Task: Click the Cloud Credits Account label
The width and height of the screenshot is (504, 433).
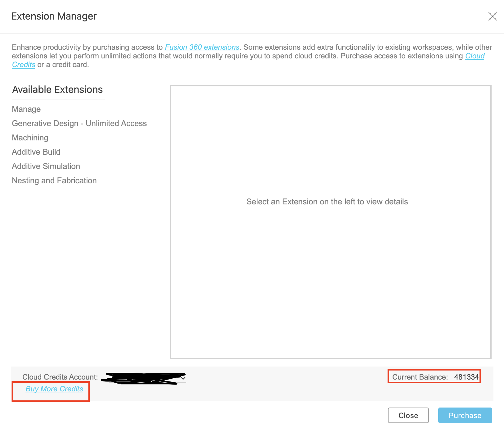Action: click(60, 377)
